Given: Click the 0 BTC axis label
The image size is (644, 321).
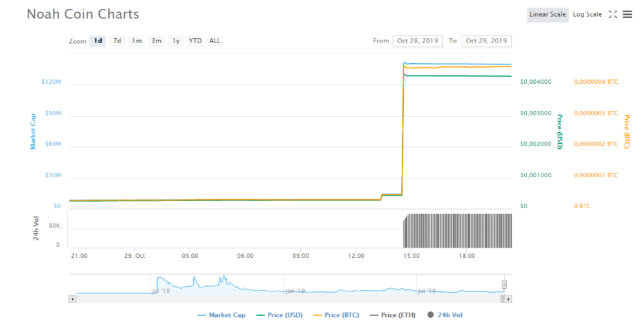Looking at the screenshot, I should pos(582,206).
